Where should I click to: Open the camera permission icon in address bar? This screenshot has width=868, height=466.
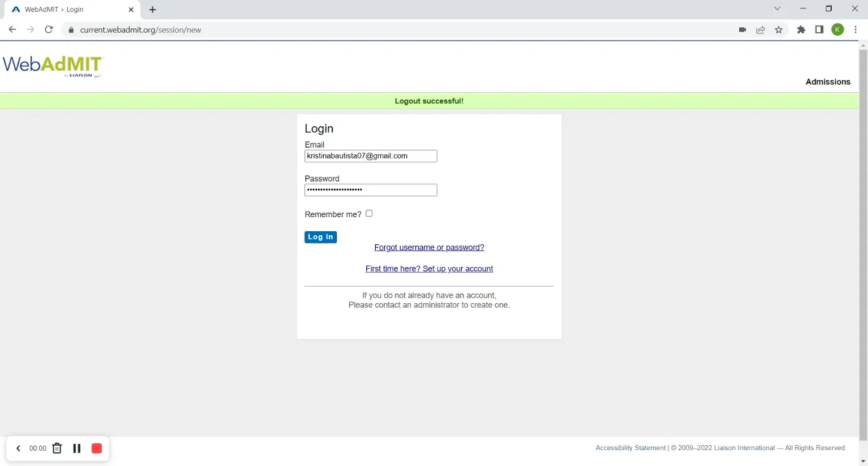coord(743,29)
